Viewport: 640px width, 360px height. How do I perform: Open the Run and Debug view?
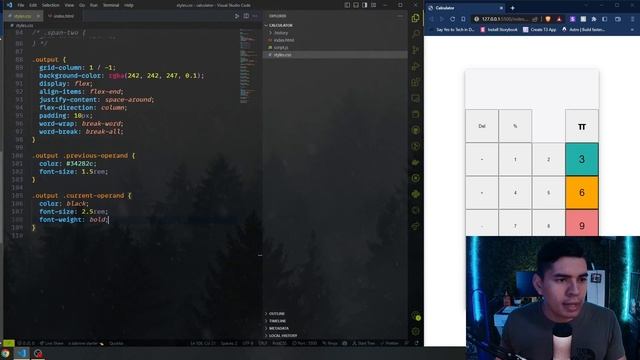416,66
